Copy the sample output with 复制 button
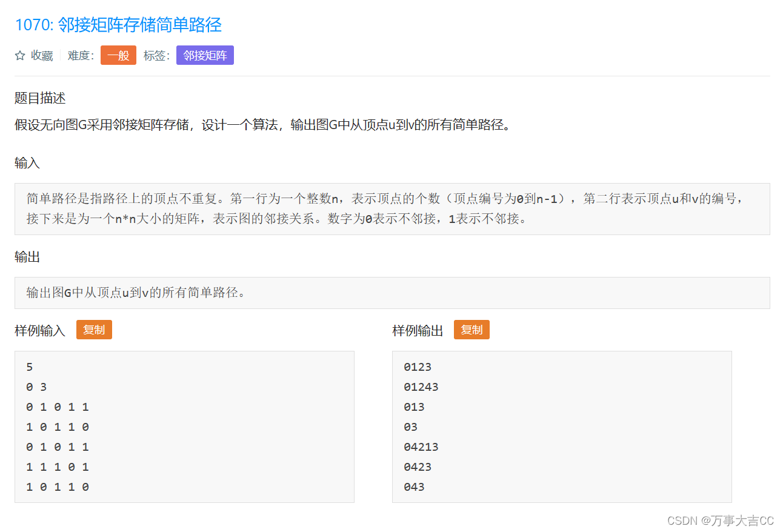The image size is (783, 532). tap(471, 330)
